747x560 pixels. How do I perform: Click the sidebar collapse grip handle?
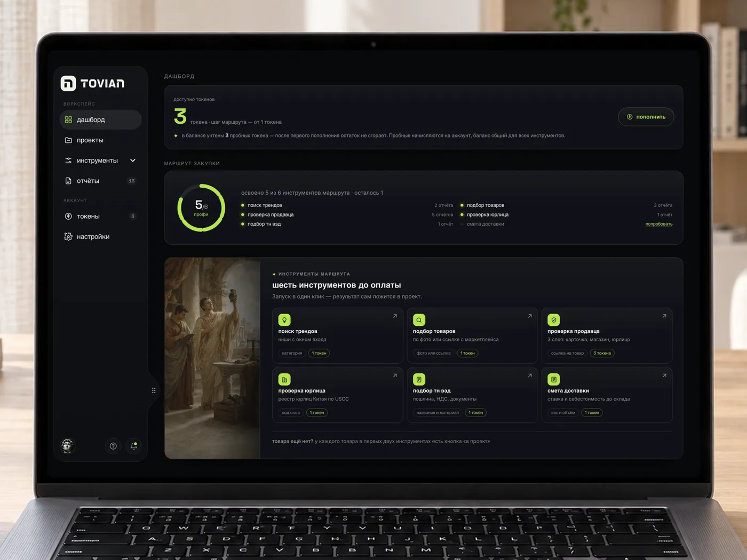tap(154, 390)
